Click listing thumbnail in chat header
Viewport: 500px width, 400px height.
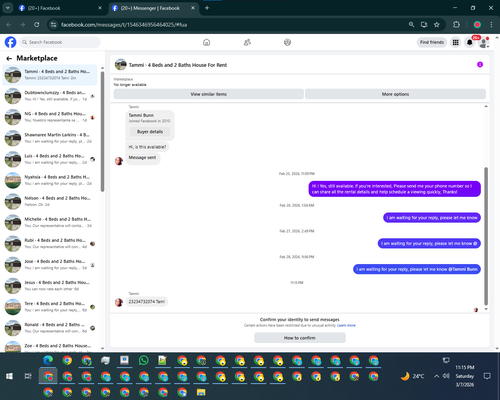120,65
